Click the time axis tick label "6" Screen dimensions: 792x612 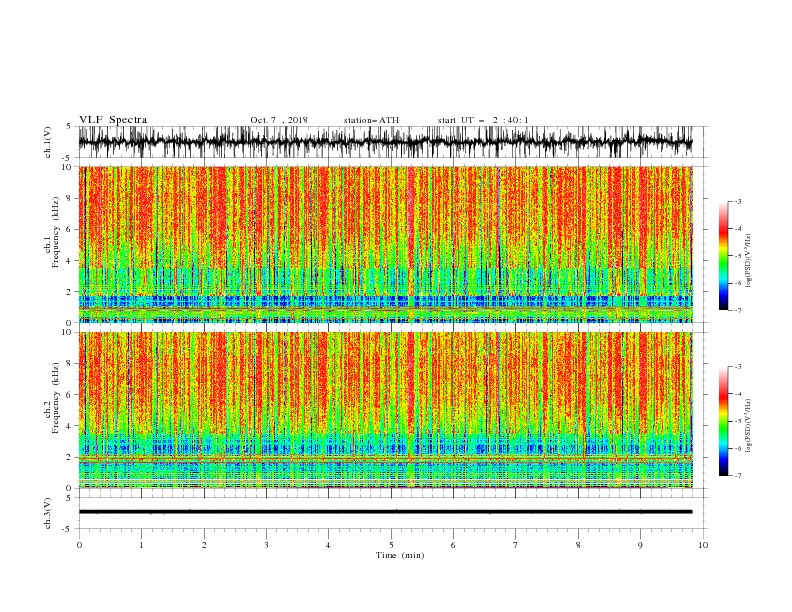tap(453, 545)
